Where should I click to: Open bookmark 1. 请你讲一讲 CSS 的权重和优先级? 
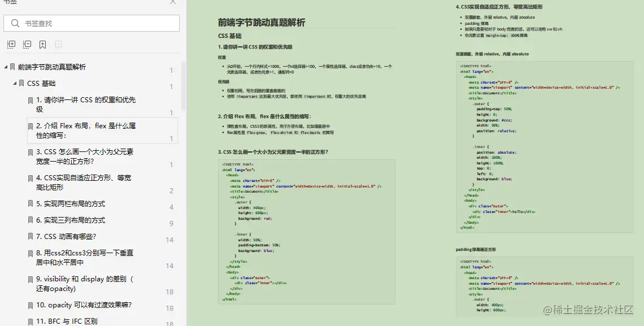[85, 105]
